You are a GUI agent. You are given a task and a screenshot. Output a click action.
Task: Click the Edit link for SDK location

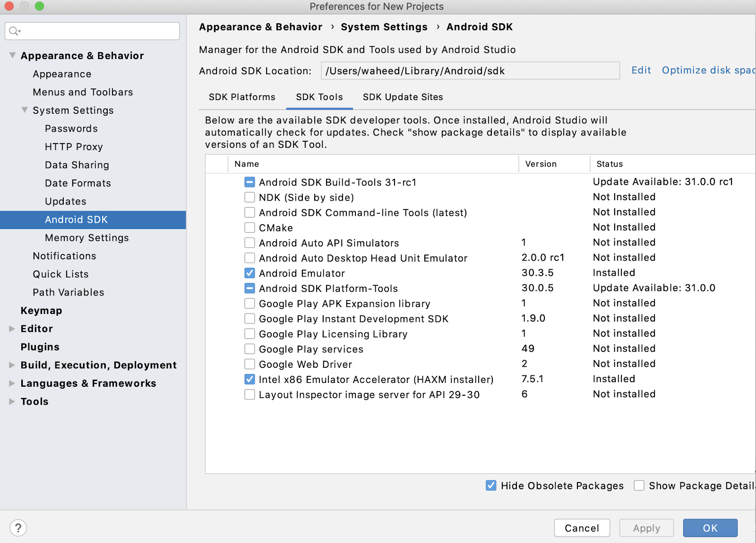click(641, 70)
